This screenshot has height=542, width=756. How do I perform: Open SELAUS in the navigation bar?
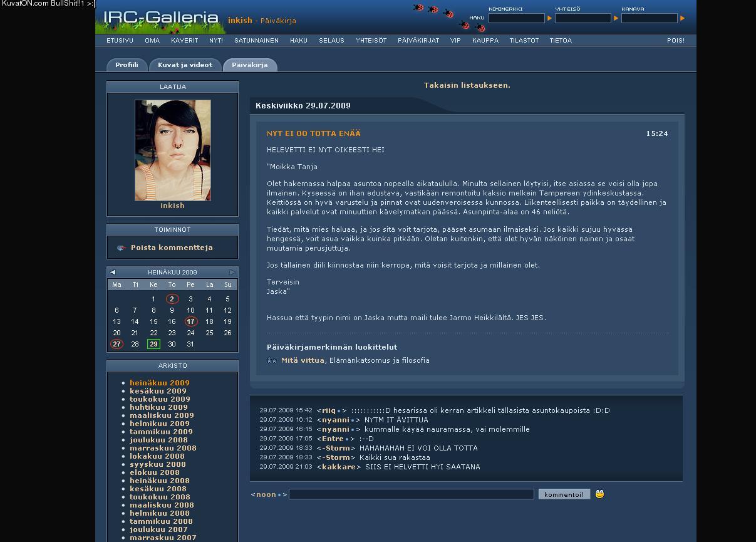click(331, 40)
